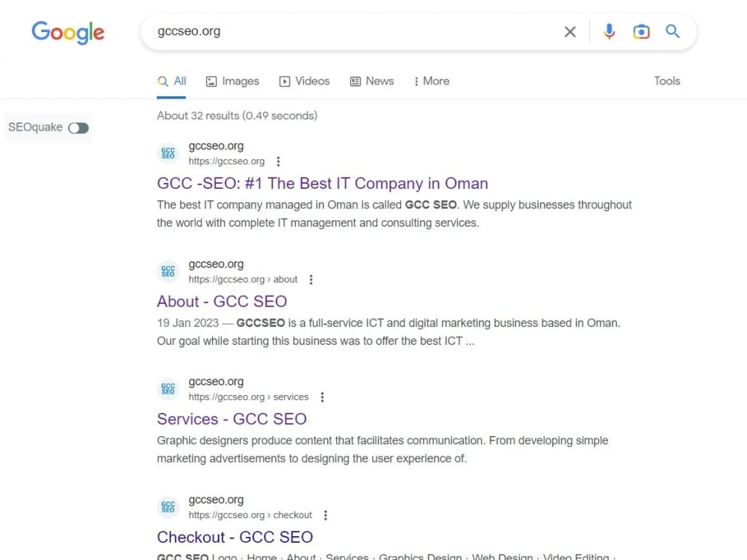
Task: Click favicon beside the about result
Action: pos(168,272)
